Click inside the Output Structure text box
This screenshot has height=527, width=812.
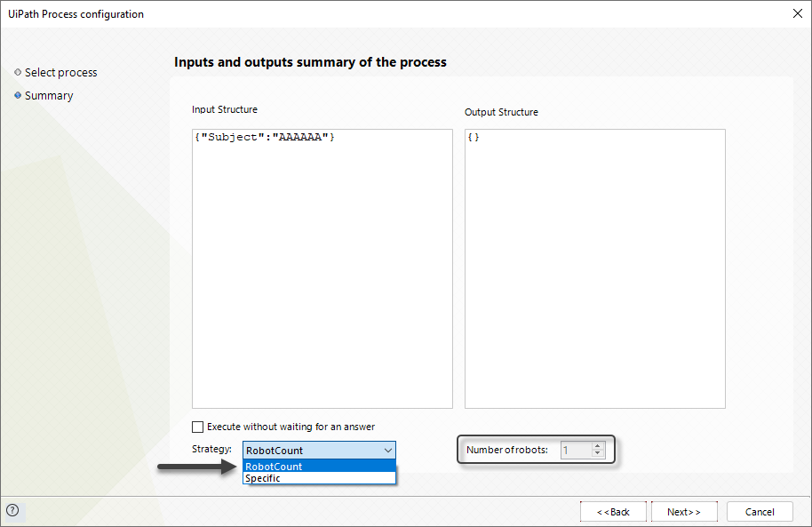[x=595, y=268]
